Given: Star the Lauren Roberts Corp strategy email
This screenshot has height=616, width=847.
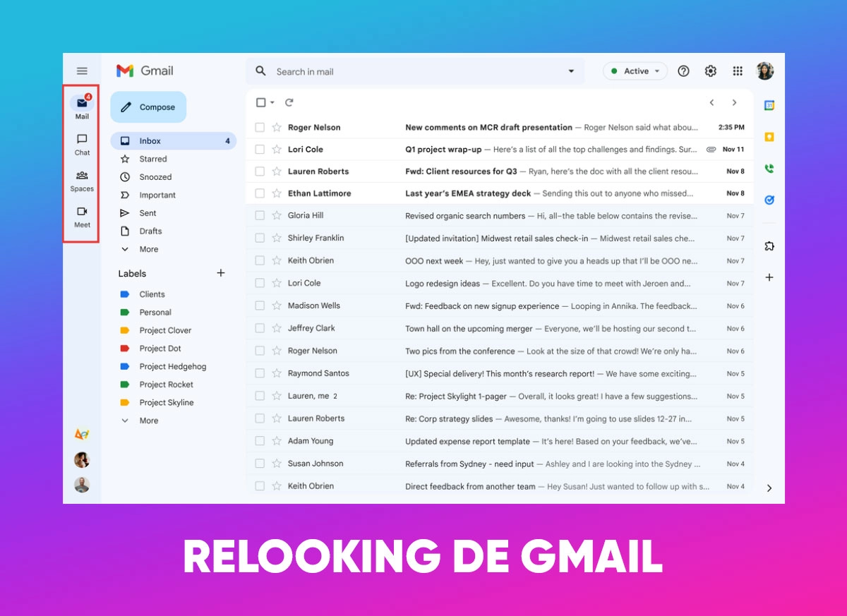Looking at the screenshot, I should pos(277,418).
